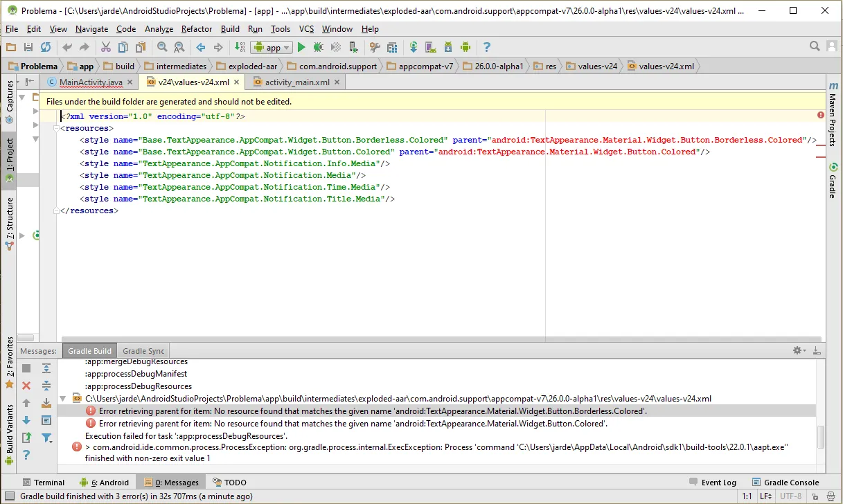843x504 pixels.
Task: Click the Make Project icon
Action: pos(240,47)
